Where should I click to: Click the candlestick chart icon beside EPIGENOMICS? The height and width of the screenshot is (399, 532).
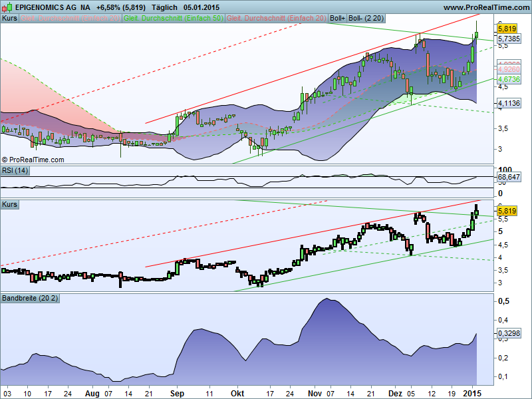coord(7,7)
